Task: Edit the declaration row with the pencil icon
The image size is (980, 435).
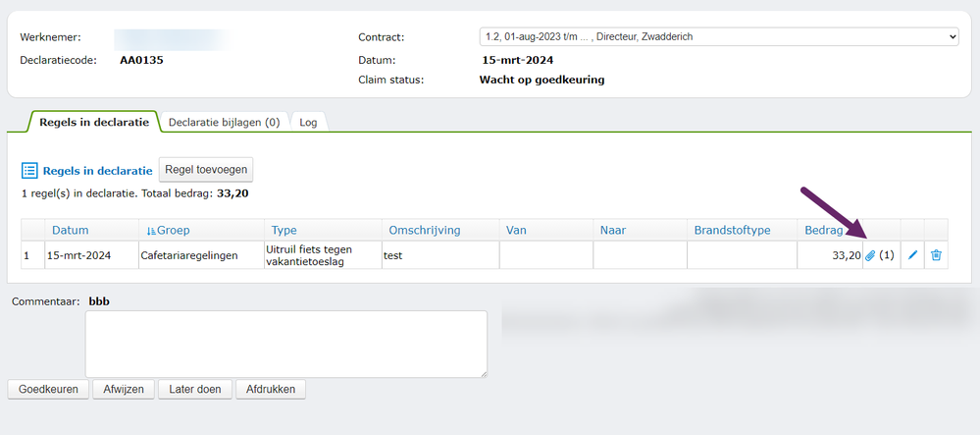Action: (x=912, y=255)
